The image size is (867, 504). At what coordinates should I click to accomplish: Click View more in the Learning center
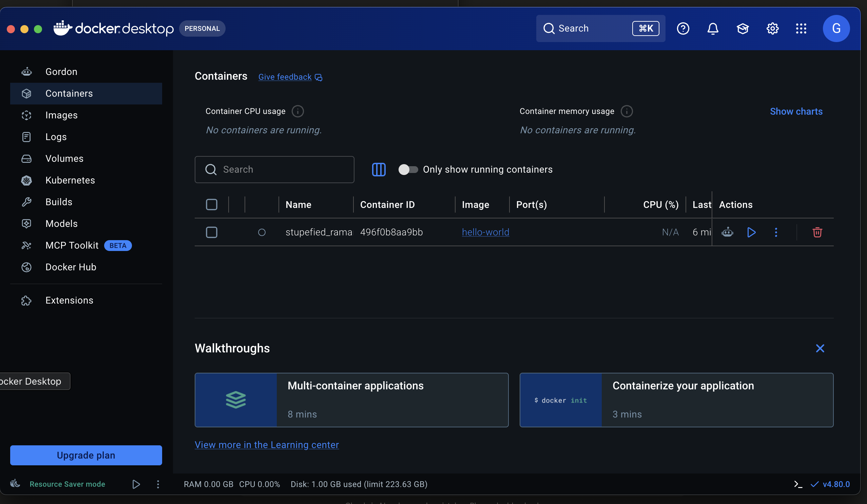coord(267,445)
